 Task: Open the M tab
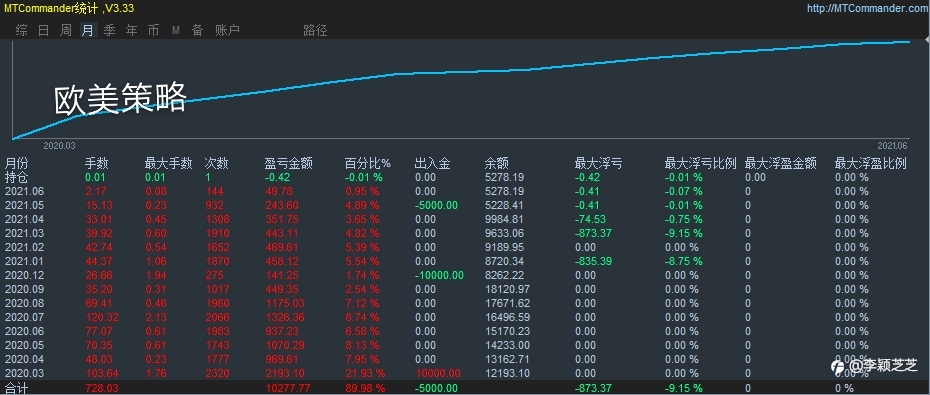point(176,30)
